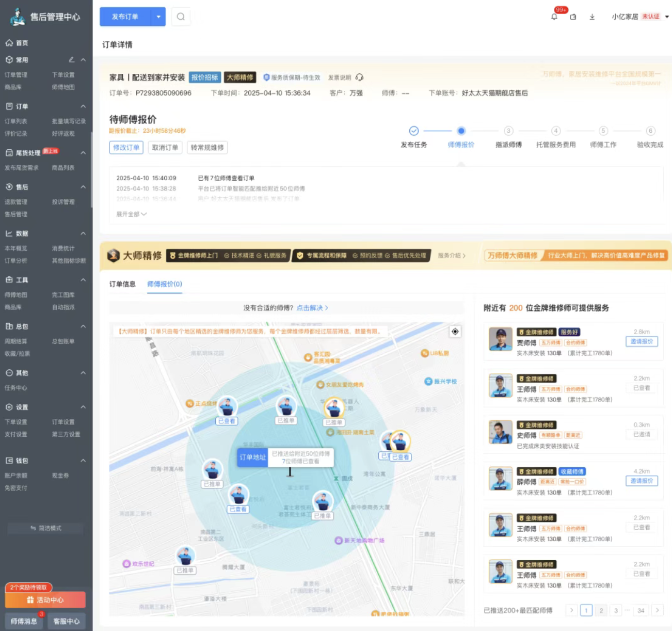Switch to the 订单信息 tab

tap(122, 284)
